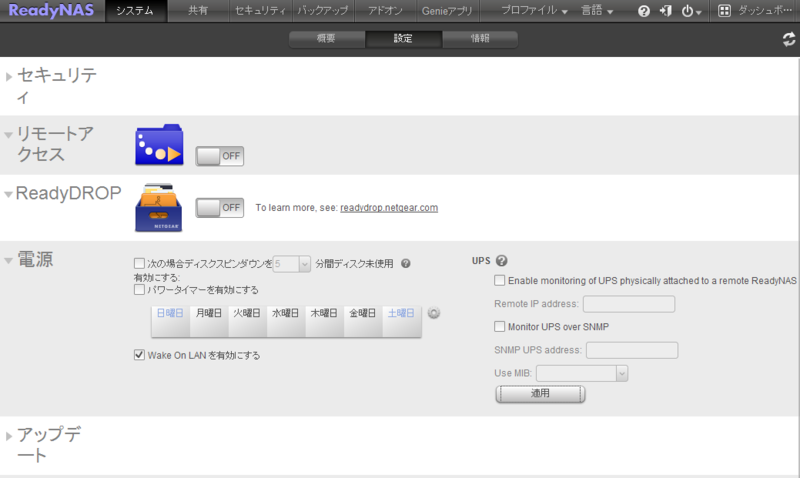Open the バックアップ menu tab
The image size is (800, 478).
[x=322, y=11]
